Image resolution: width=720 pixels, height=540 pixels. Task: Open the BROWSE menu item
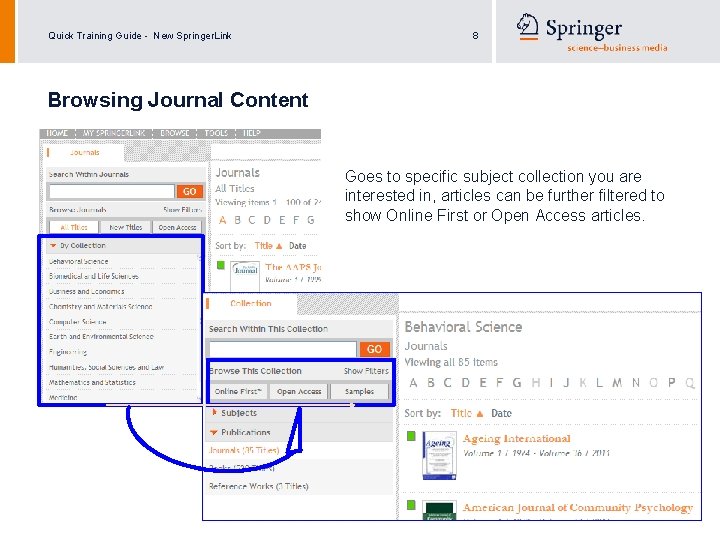174,133
